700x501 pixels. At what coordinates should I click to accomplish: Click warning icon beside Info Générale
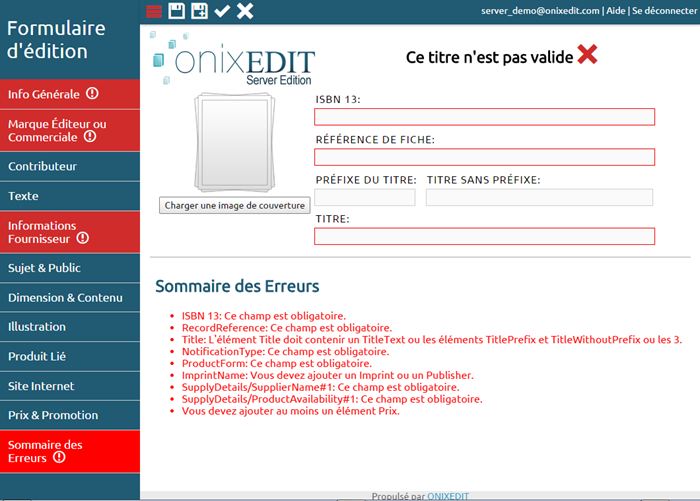92,93
